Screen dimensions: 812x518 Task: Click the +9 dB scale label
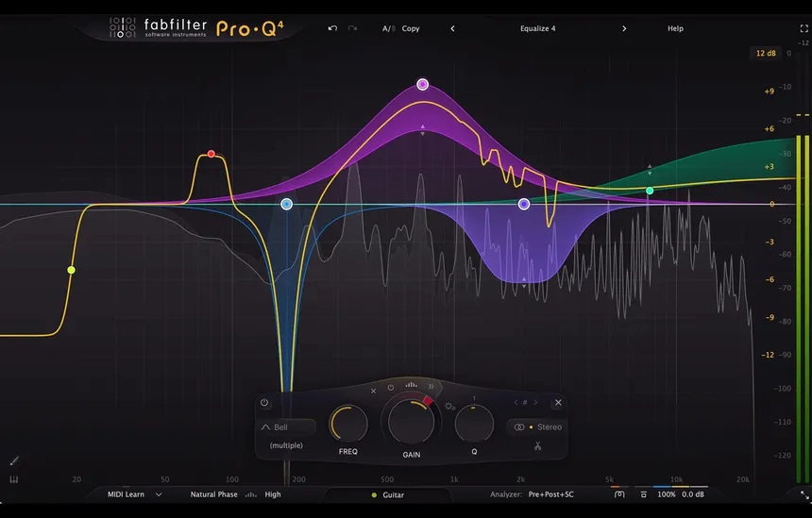[x=769, y=92]
